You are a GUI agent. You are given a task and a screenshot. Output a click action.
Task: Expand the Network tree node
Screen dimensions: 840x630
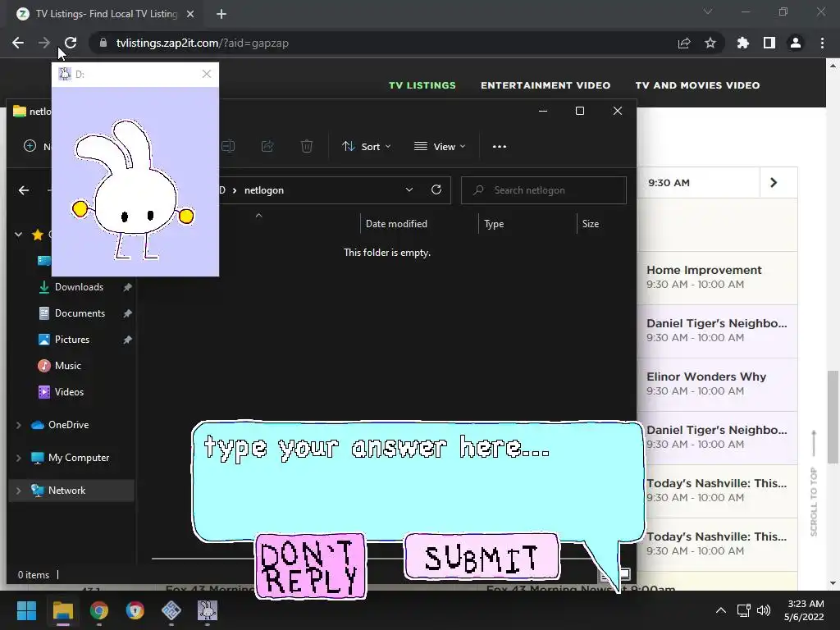(x=19, y=491)
